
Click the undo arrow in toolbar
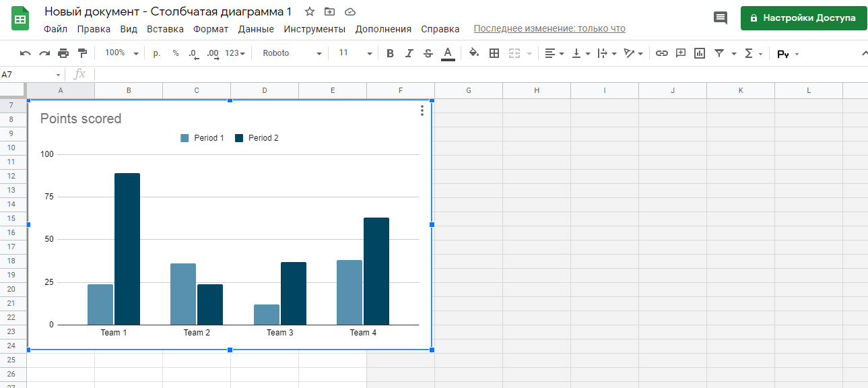click(26, 53)
